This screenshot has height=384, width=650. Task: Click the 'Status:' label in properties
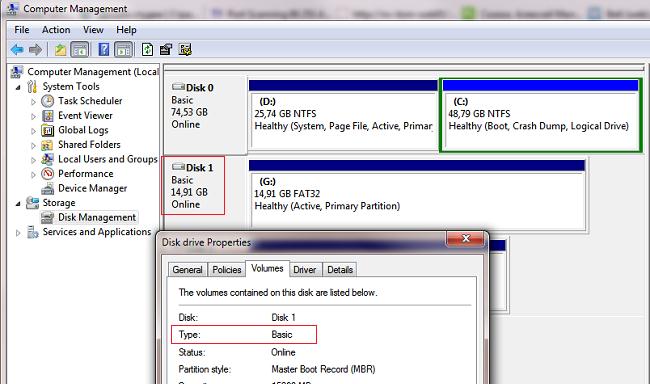click(x=192, y=352)
